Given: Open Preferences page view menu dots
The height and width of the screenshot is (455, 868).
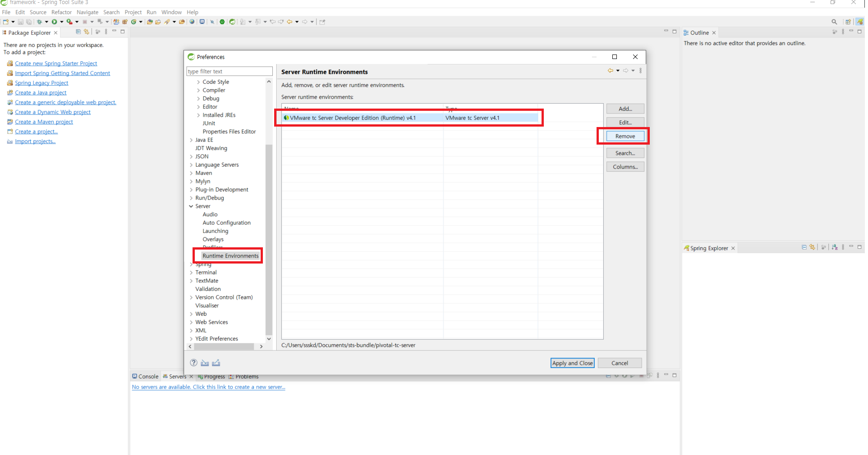Looking at the screenshot, I should pos(640,71).
